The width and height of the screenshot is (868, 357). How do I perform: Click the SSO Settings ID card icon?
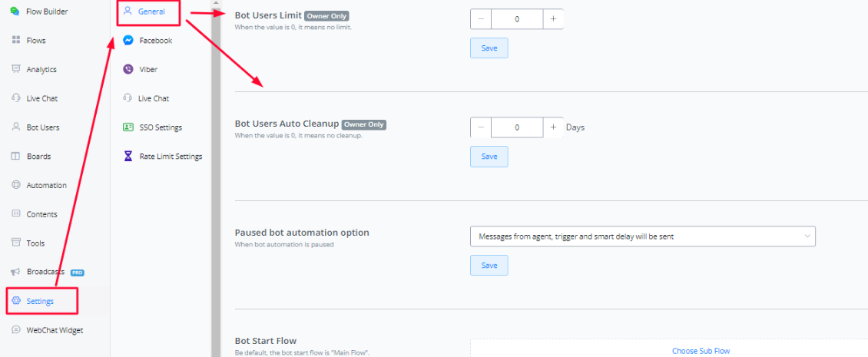tap(128, 127)
